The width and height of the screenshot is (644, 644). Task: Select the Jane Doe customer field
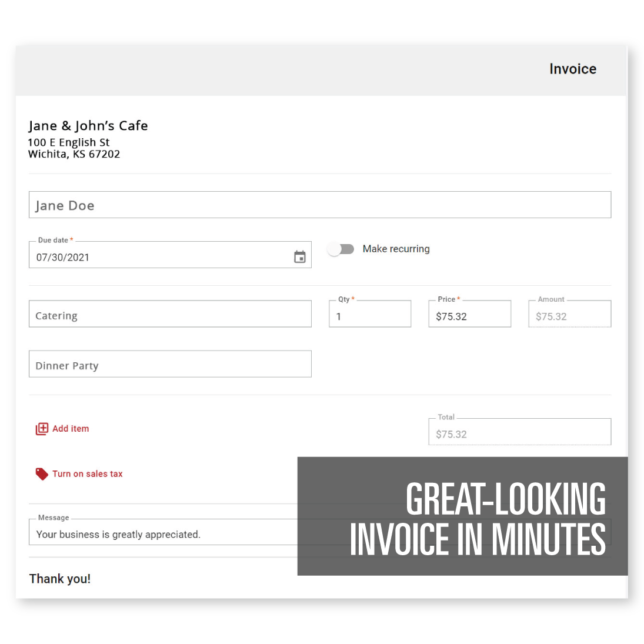click(x=320, y=205)
